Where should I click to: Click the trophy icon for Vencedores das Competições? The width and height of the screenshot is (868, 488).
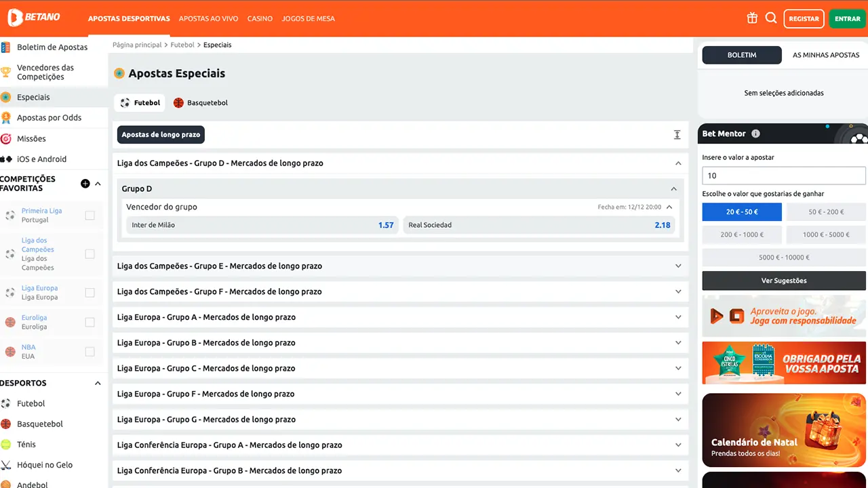(5, 72)
